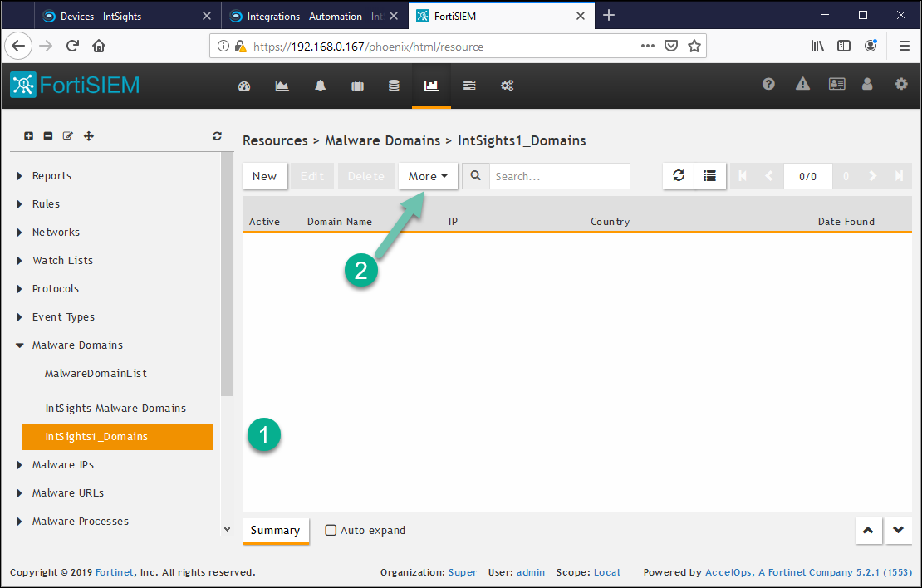The image size is (922, 588).
Task: Collapse the Malware Domains tree node
Action: 20,345
